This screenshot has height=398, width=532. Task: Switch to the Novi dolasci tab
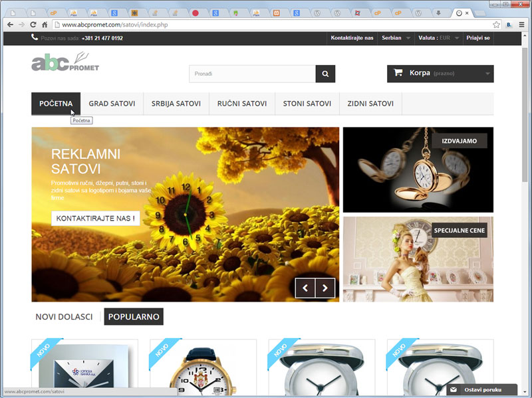tap(64, 317)
